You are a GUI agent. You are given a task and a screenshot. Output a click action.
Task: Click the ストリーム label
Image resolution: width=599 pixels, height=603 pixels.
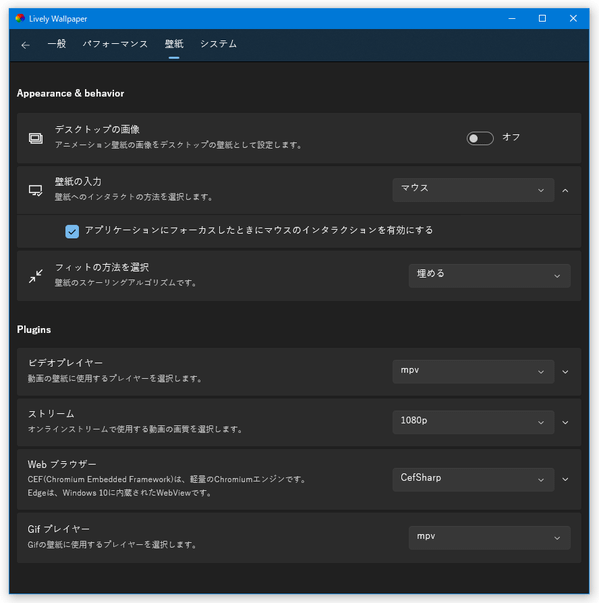click(51, 414)
